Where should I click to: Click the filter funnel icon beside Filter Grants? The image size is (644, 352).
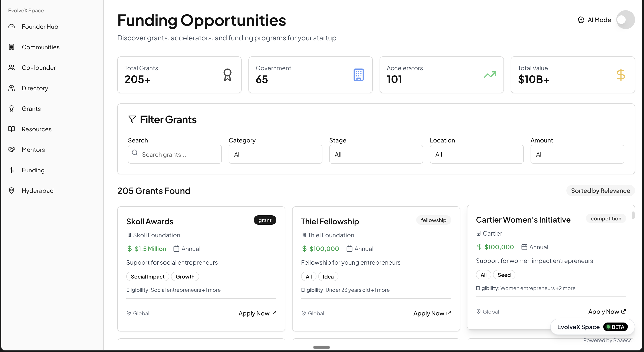pos(132,119)
